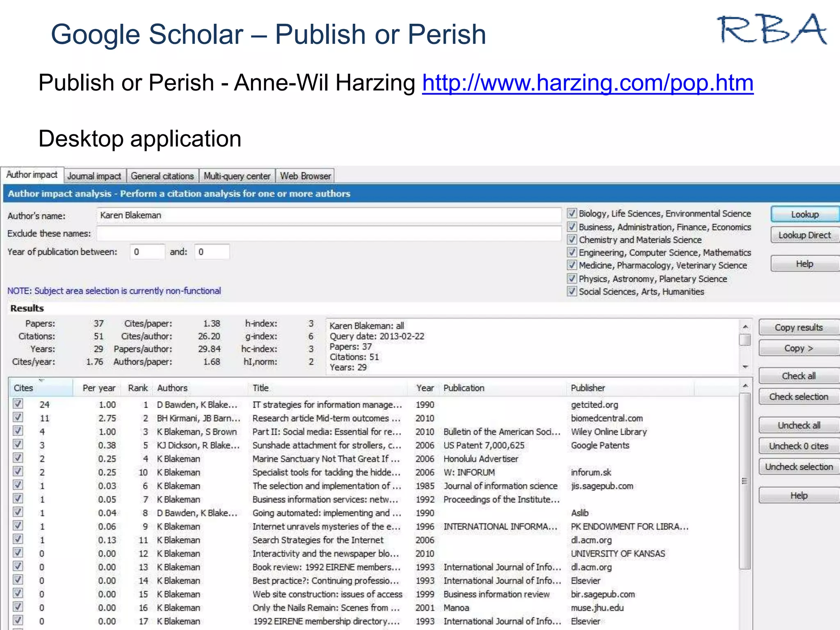
Task: Click the Check all button
Action: tap(799, 376)
